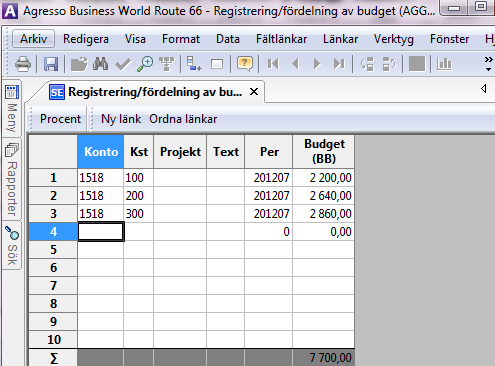
Task: Open the Verktyg menu
Action: (394, 39)
